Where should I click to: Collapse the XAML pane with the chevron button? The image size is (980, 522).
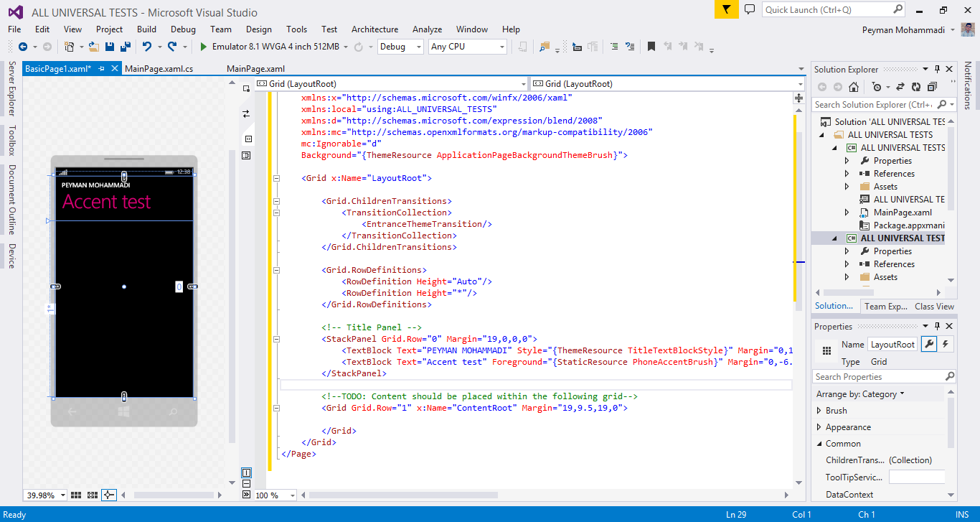pyautogui.click(x=246, y=494)
